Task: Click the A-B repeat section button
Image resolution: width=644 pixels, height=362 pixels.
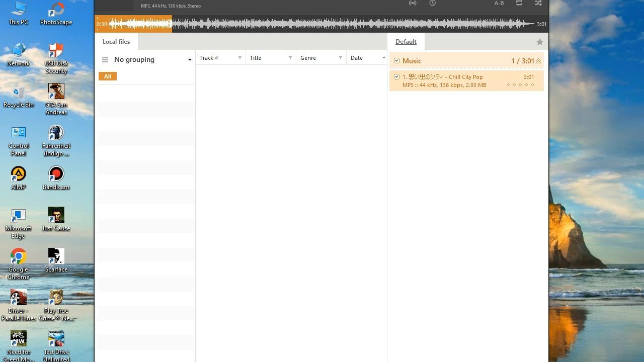Action: 499,4
